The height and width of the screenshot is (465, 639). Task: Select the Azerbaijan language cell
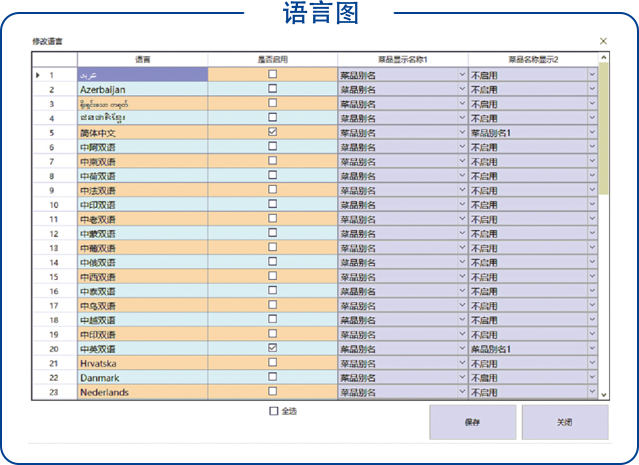tap(143, 89)
